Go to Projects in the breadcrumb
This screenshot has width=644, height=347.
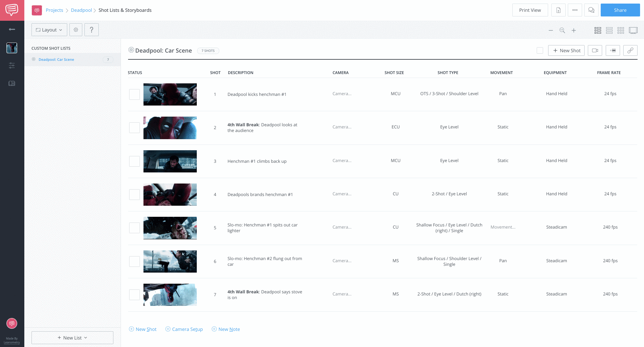tap(54, 10)
